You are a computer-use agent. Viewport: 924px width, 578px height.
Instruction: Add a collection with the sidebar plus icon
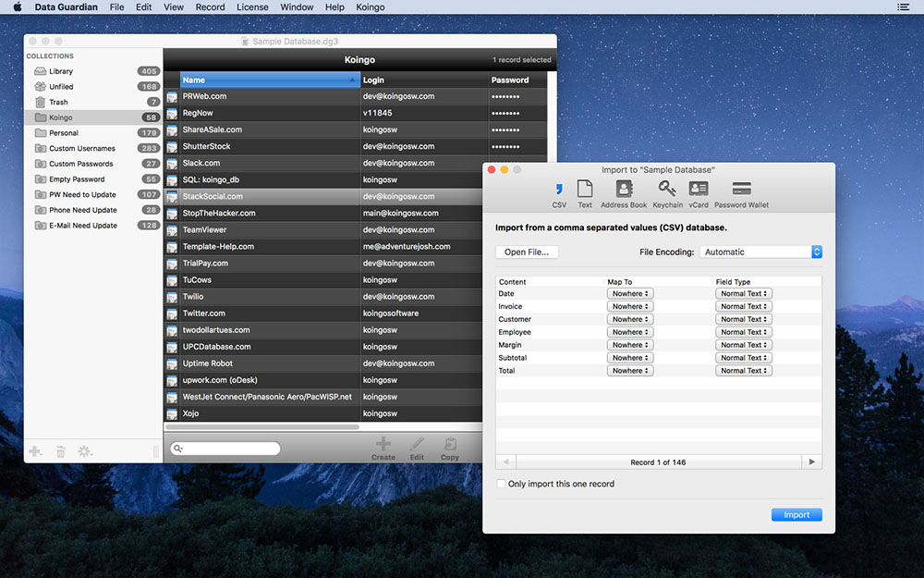tap(35, 452)
